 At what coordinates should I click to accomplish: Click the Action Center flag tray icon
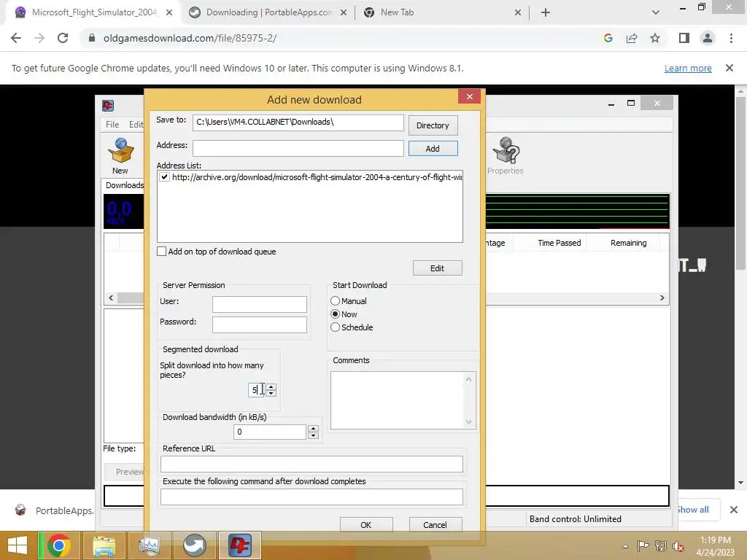point(643,546)
